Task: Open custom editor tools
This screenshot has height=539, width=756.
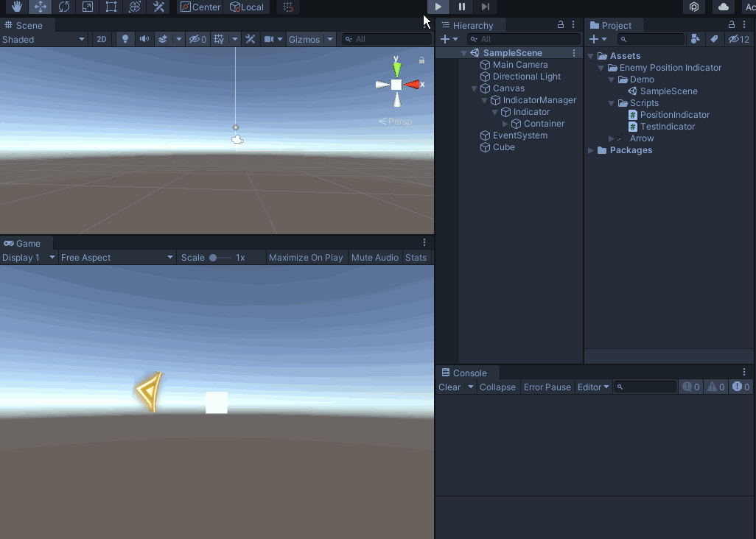Action: coord(158,7)
